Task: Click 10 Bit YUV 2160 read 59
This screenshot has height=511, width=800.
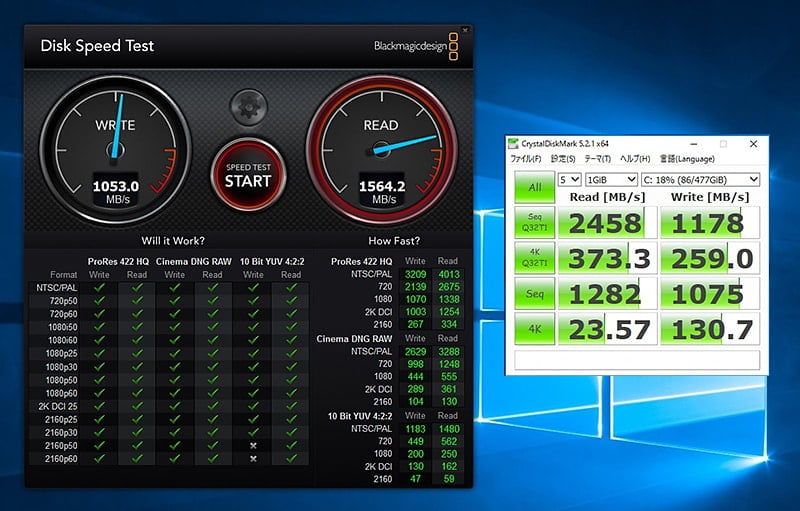Action: 448,479
